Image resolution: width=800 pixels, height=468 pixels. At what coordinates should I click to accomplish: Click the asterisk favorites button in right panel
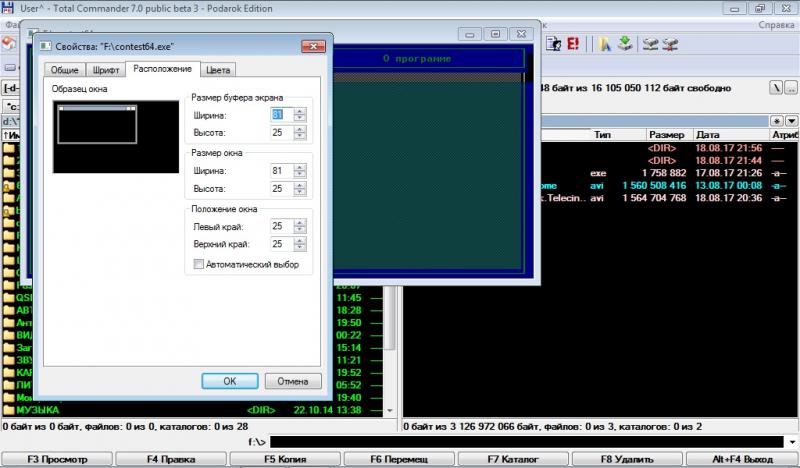(775, 116)
